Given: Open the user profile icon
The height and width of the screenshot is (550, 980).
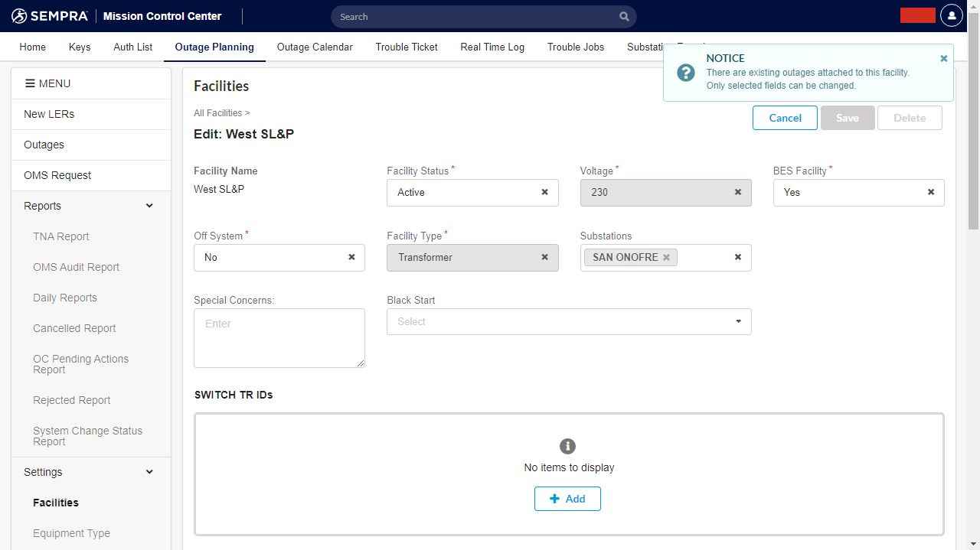Looking at the screenshot, I should (x=951, y=15).
